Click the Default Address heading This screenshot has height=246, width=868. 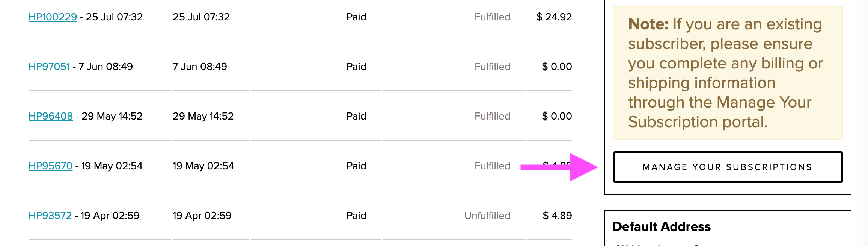tap(662, 226)
